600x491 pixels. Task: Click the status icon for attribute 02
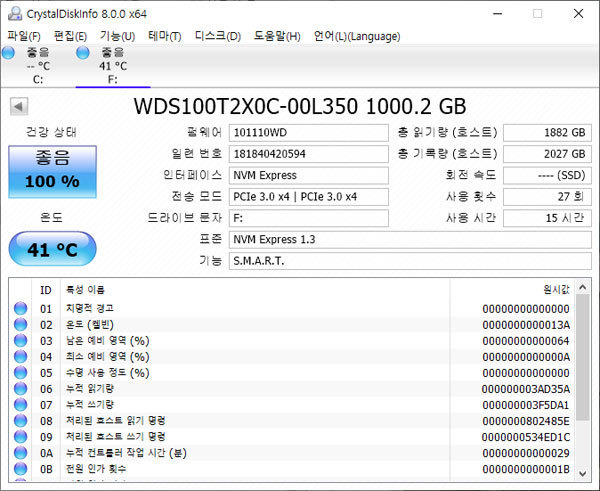coord(21,325)
